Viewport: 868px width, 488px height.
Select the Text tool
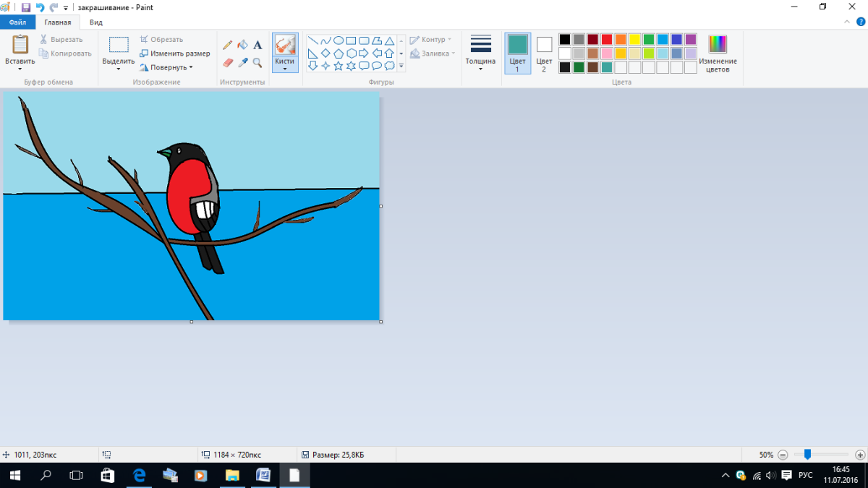click(258, 46)
